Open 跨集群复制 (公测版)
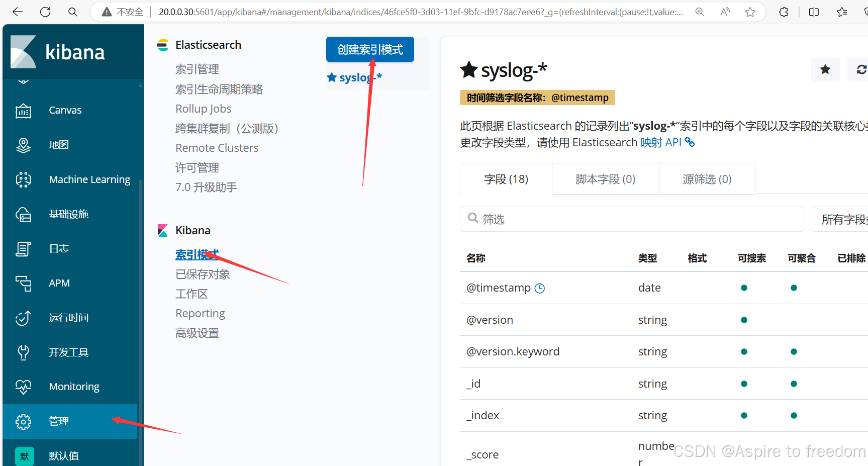Viewport: 868px width, 466px height. tap(227, 128)
